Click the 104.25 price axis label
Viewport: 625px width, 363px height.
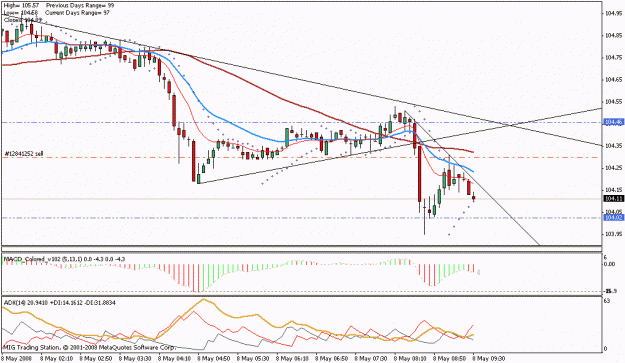(613, 168)
